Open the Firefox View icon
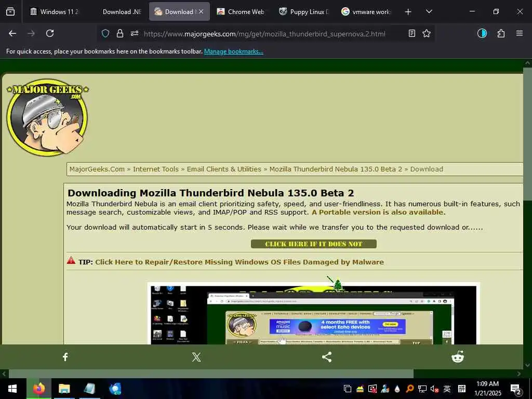The width and height of the screenshot is (532, 399). tap(10, 12)
